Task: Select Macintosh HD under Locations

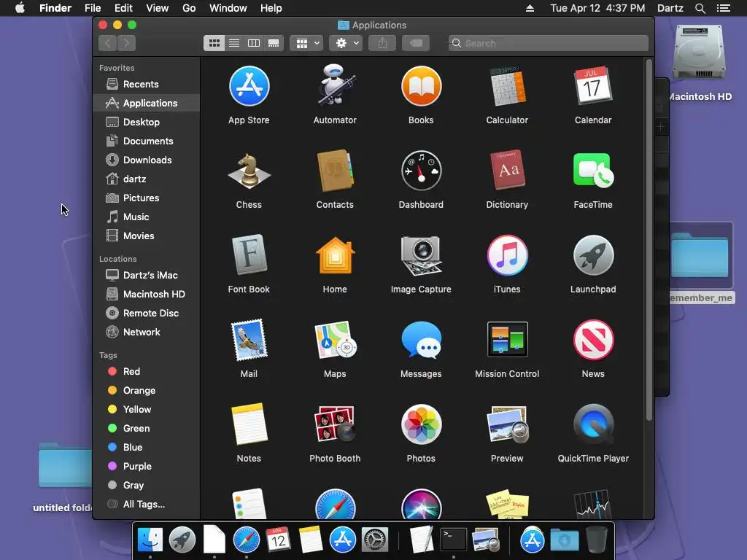Action: [146, 295]
